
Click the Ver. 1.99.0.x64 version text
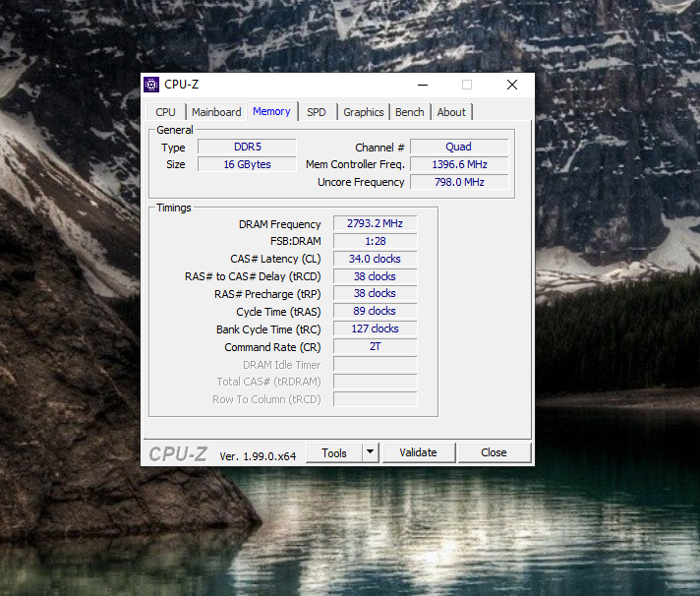[x=258, y=456]
